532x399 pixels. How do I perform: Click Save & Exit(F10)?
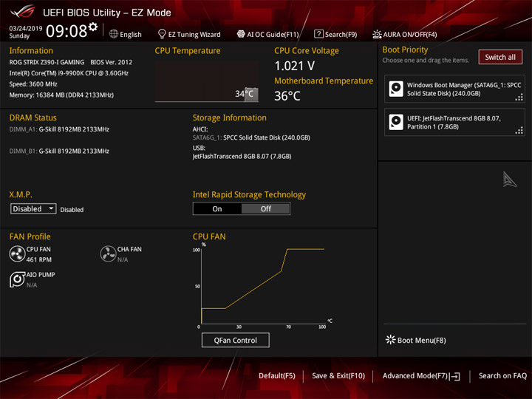tap(338, 375)
